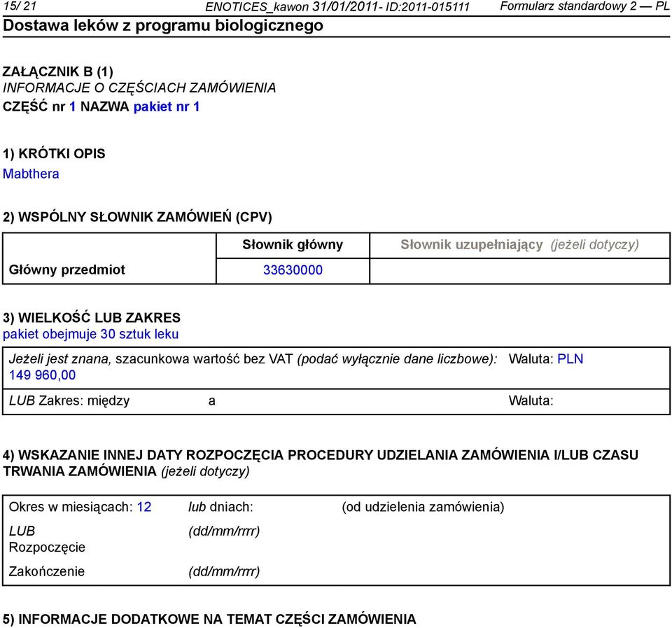Click 'Formularz standardowy 2 — PL' header text

(x=584, y=6)
